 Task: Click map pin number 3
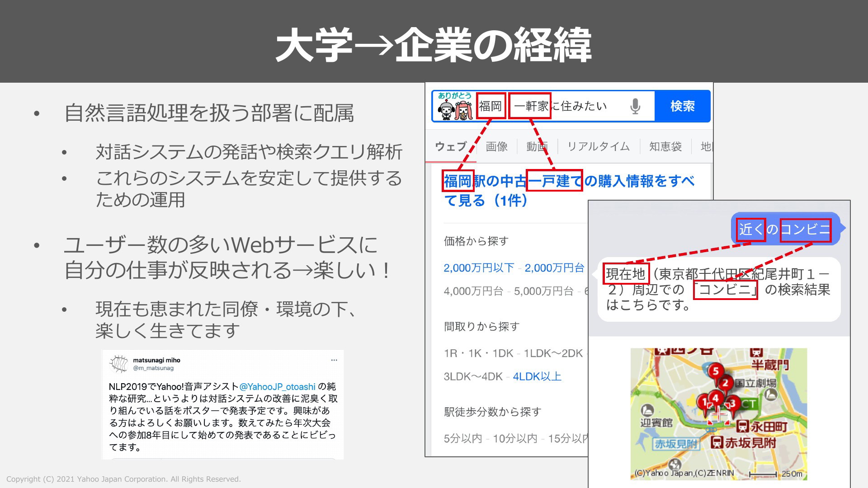[732, 404]
